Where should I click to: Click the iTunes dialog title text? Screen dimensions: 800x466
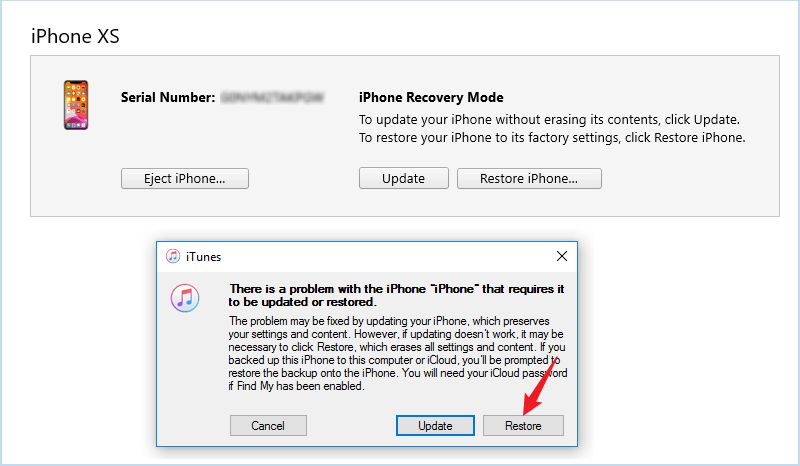(203, 257)
